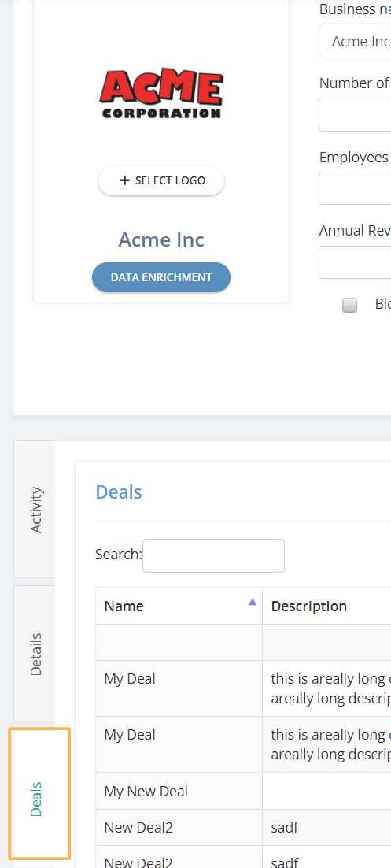Open the Activity vertical tab
The width and height of the screenshot is (391, 868).
point(35,510)
